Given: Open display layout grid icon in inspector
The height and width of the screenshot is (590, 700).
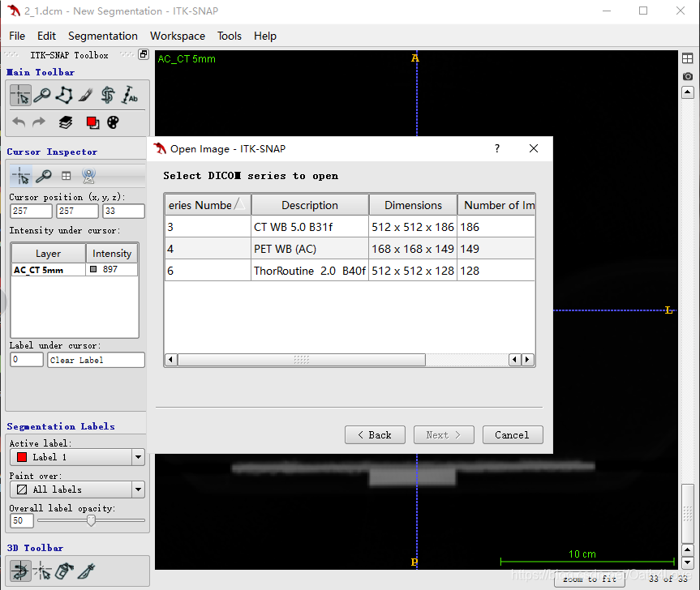Looking at the screenshot, I should coord(66,176).
